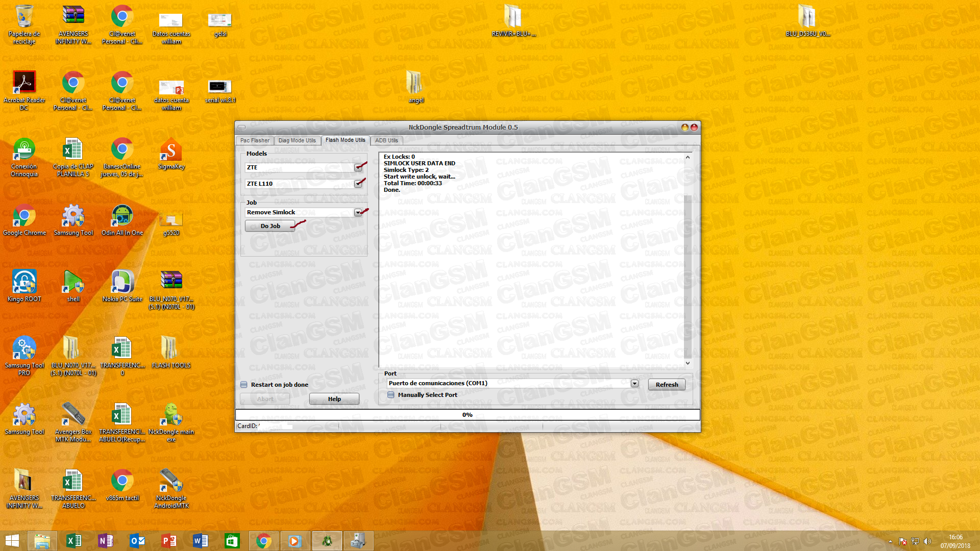Launch Samsung Tool PRO
Screen dimensions: 980x551
coord(24,356)
